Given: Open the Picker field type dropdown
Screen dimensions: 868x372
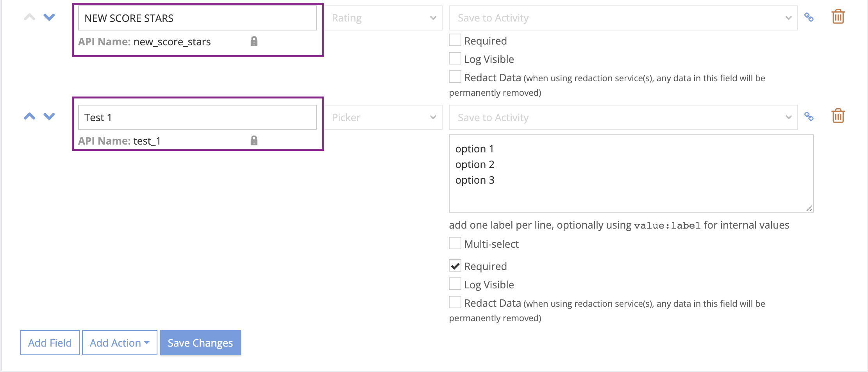Looking at the screenshot, I should [384, 117].
